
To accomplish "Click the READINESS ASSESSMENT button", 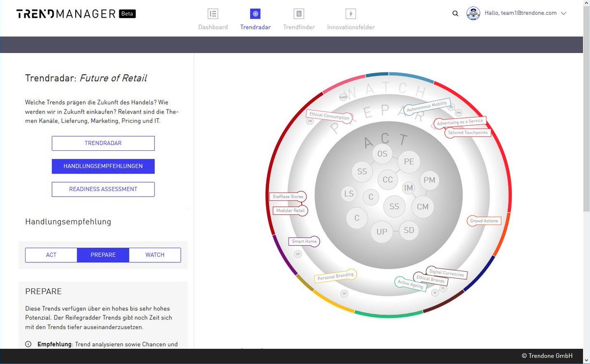I will click(x=103, y=189).
